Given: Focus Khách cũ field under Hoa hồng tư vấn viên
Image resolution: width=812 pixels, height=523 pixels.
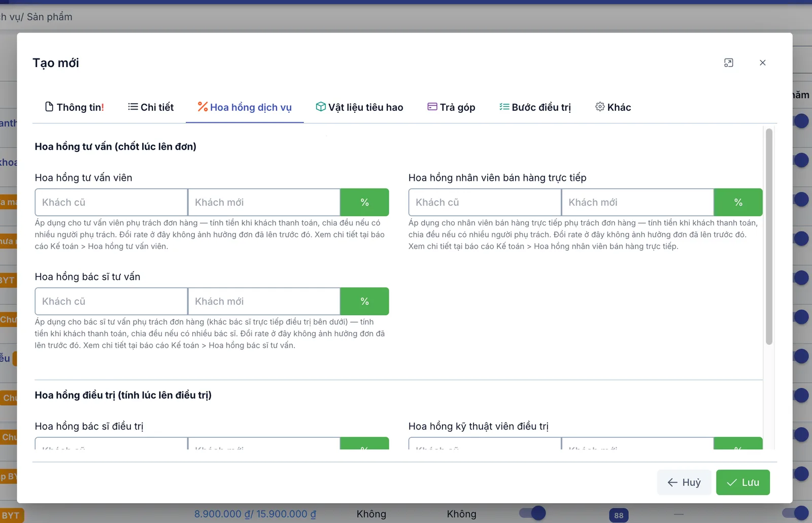Looking at the screenshot, I should [111, 202].
